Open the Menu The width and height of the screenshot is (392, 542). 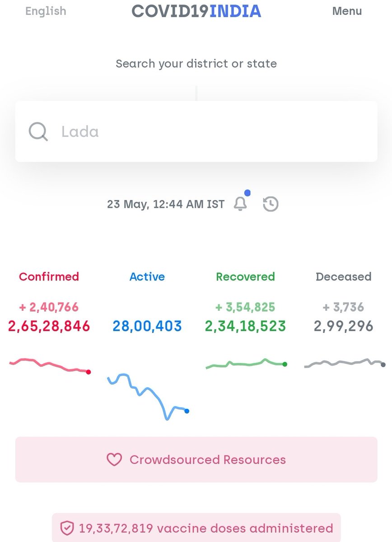coord(347,11)
